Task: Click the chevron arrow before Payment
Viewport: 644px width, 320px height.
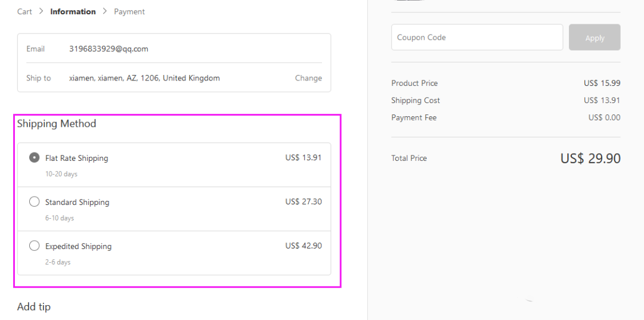Action: pyautogui.click(x=105, y=11)
